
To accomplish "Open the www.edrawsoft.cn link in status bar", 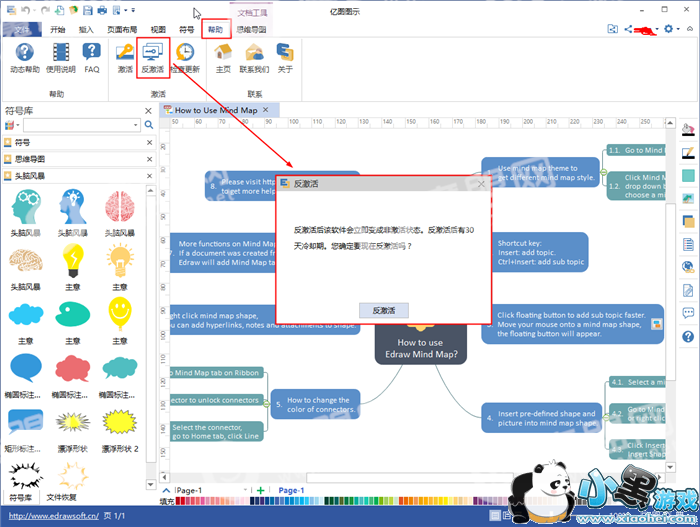I will (54, 515).
